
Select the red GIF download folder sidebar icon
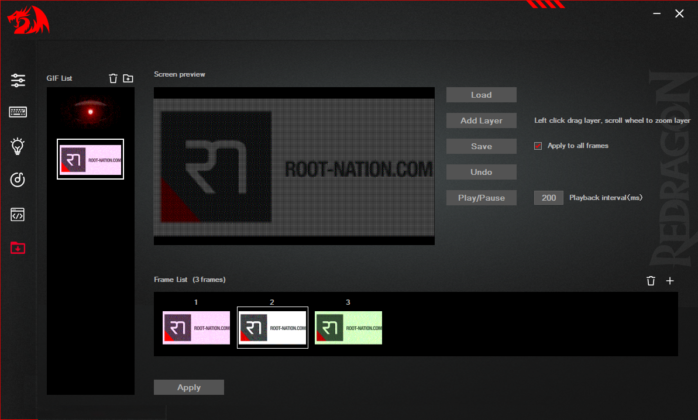click(x=18, y=248)
